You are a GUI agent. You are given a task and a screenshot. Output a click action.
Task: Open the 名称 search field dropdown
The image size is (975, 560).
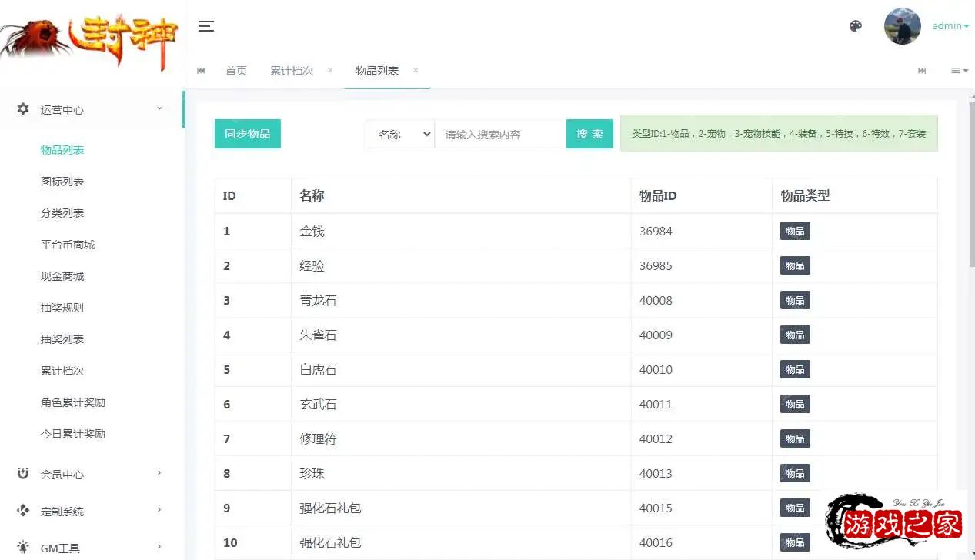coord(400,134)
